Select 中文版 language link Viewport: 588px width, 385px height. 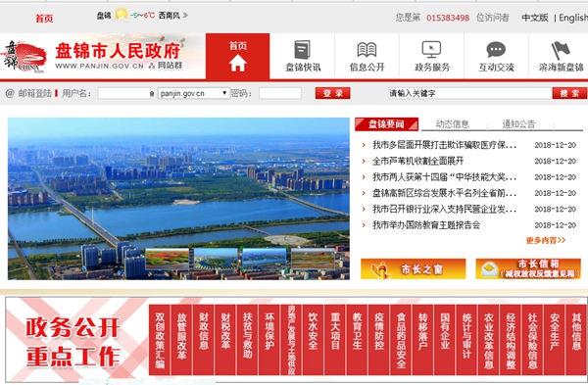(x=535, y=18)
